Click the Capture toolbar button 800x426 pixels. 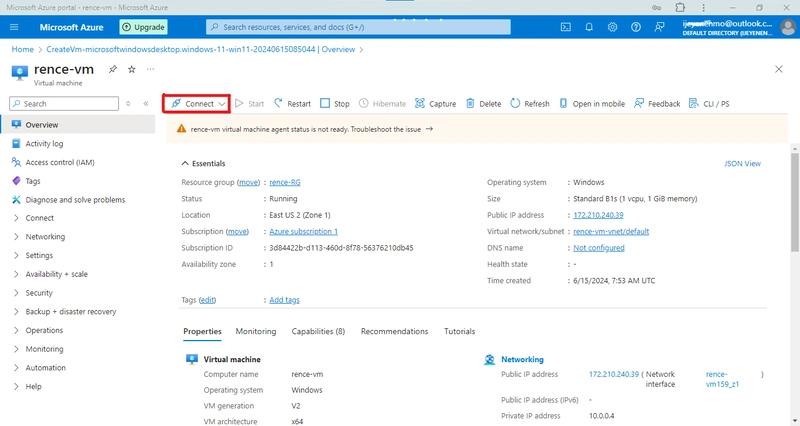pos(435,104)
